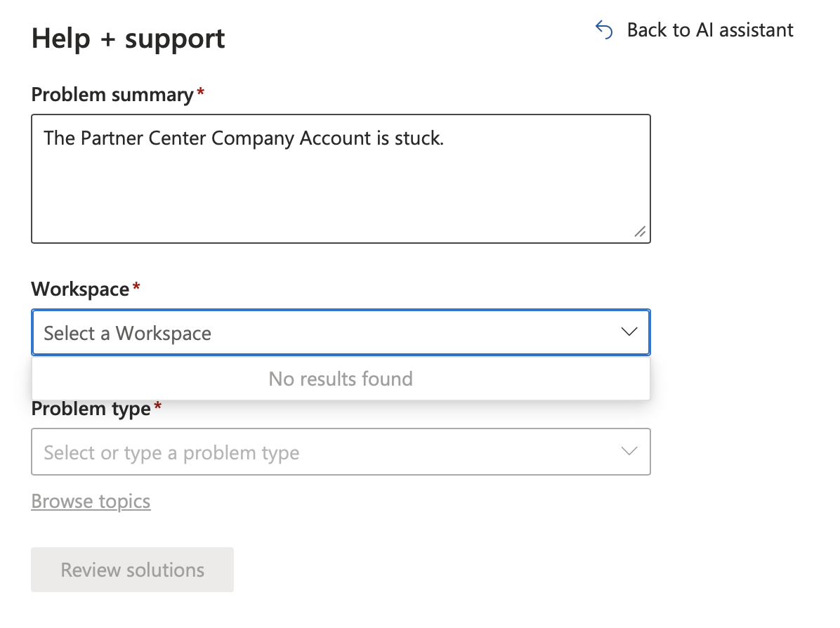Click the 'Select or type a problem type' placeholder

click(x=171, y=453)
